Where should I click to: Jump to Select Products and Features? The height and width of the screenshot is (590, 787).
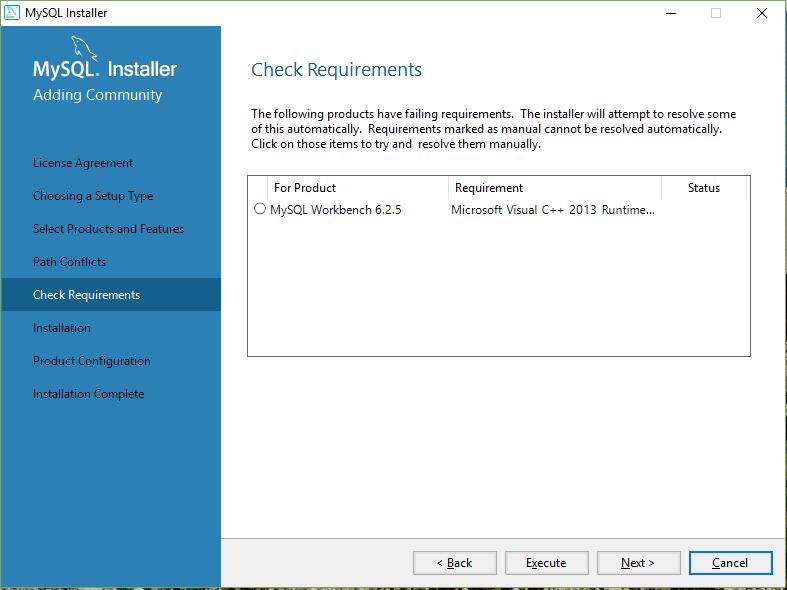tap(108, 229)
